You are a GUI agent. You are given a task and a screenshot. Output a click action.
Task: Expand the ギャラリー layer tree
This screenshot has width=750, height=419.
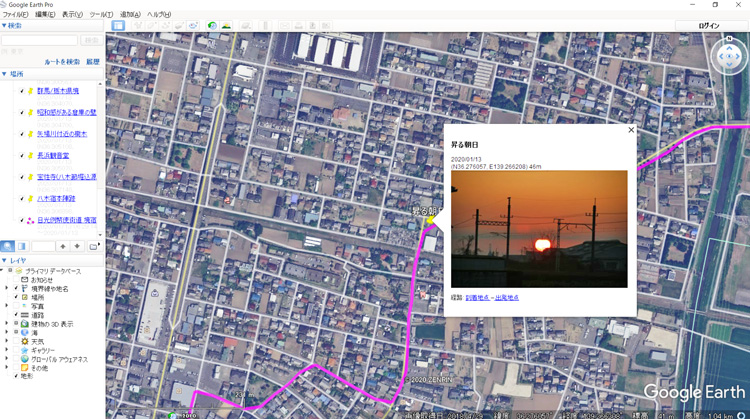coord(7,350)
